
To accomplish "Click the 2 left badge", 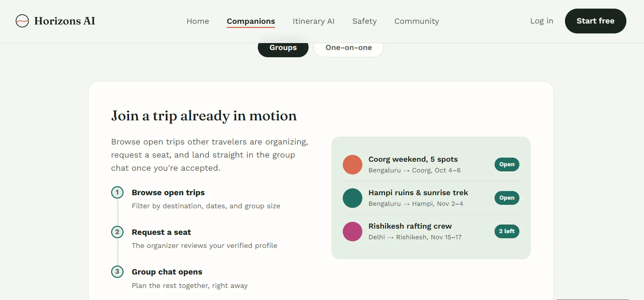I will click(507, 231).
